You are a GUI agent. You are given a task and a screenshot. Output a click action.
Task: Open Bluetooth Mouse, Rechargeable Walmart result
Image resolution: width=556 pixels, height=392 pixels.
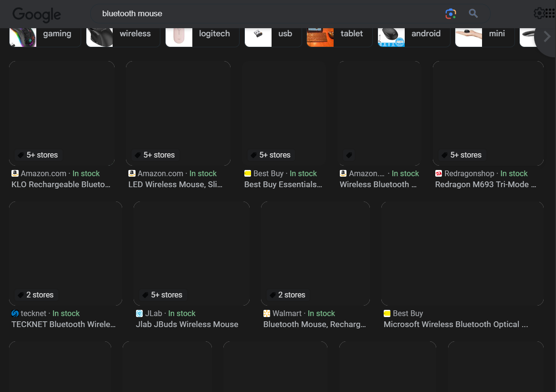pyautogui.click(x=314, y=324)
